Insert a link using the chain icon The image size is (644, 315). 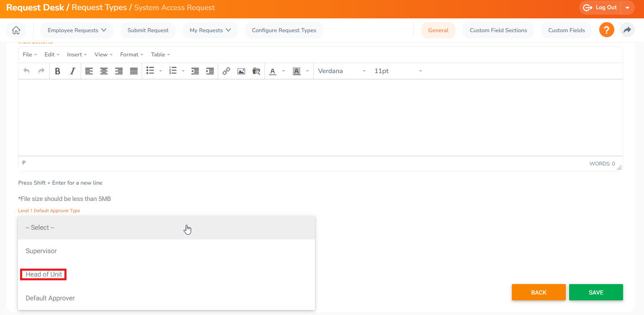coord(226,71)
